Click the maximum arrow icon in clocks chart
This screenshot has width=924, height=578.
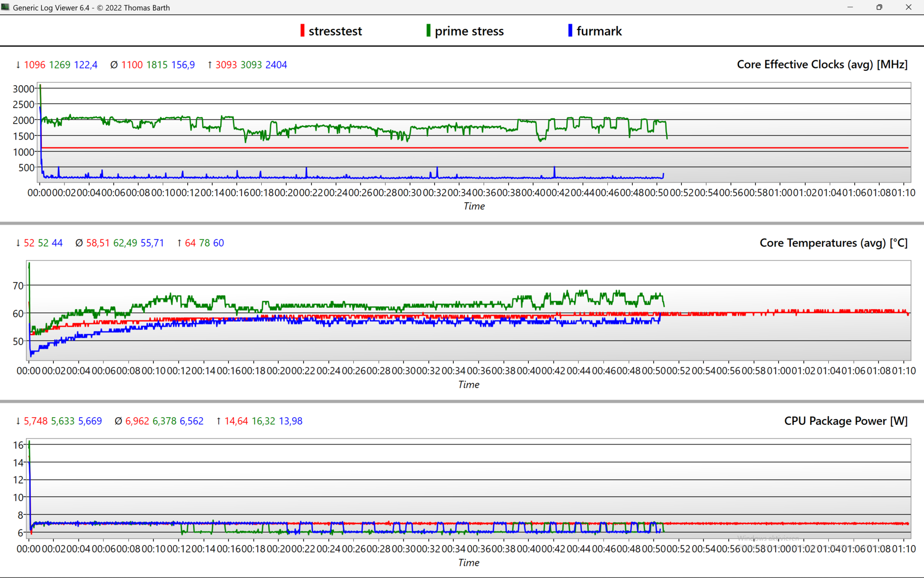[x=210, y=65]
